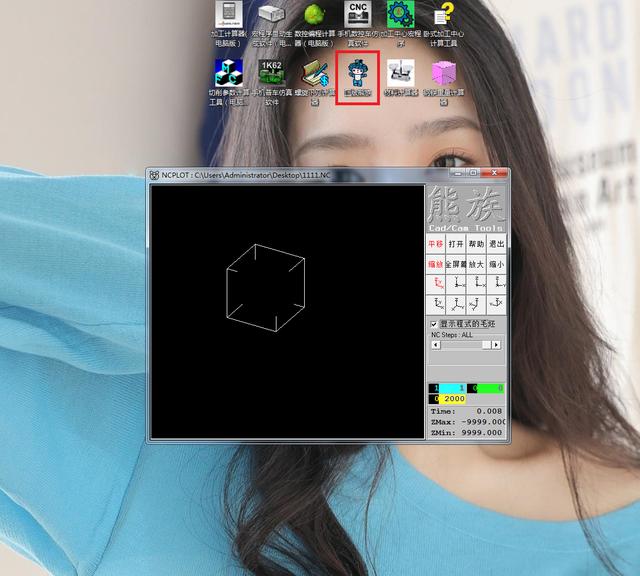Click the 平移 pan button

tap(436, 243)
